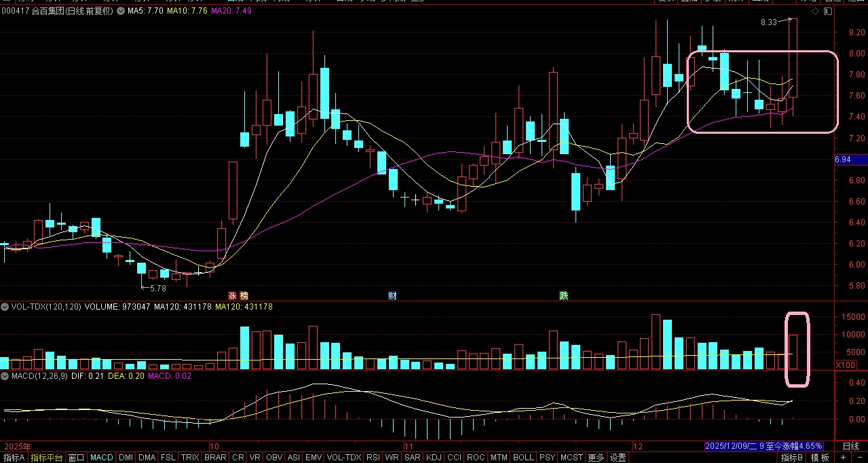Click the MA10: 7.76 legend text
Image resolution: width=868 pixels, height=463 pixels.
pos(186,12)
